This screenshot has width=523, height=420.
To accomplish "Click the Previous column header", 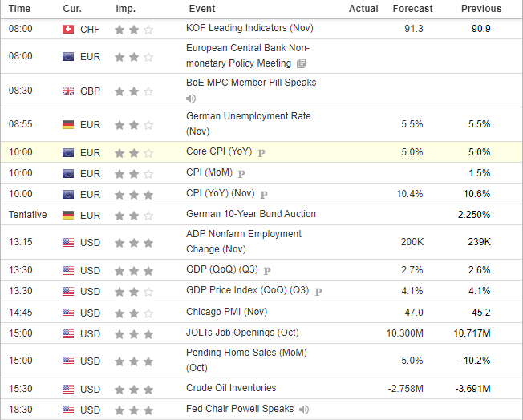I will pos(481,9).
